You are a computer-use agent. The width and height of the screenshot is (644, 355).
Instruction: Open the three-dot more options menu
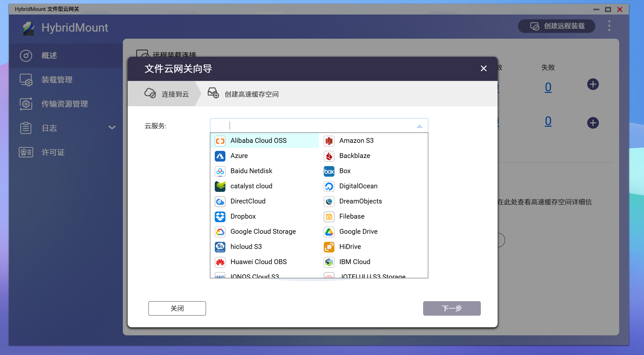[609, 26]
